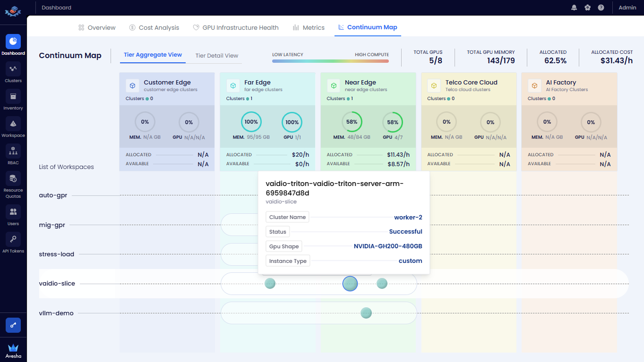Open the Admin user menu
Screen dimensions: 644x362
627,8
